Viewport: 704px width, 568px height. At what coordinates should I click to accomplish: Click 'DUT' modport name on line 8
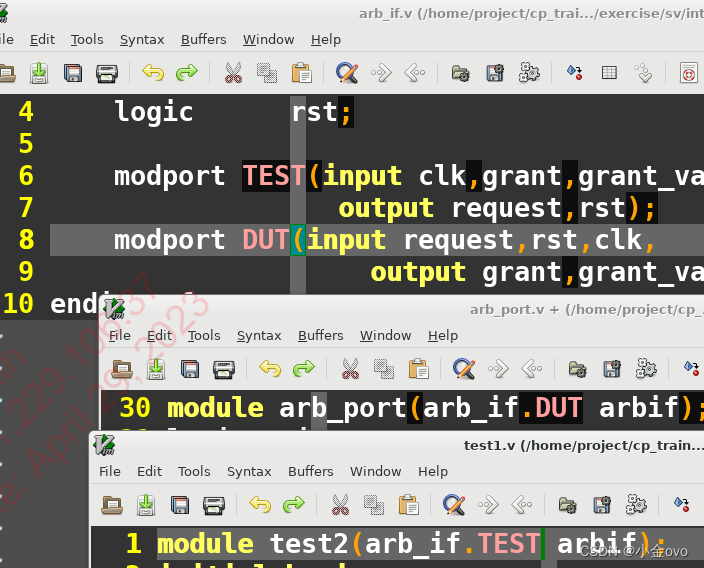coord(265,240)
